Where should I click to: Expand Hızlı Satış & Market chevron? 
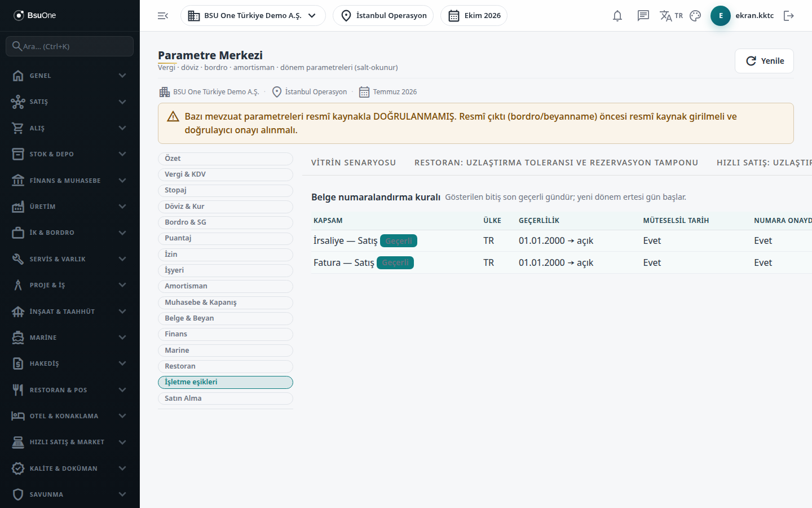[x=122, y=442]
